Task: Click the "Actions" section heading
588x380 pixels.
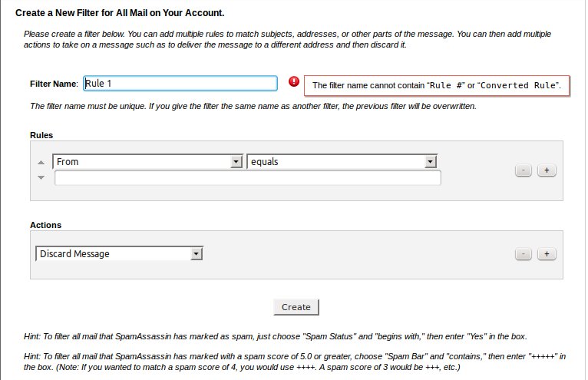Action: point(45,225)
